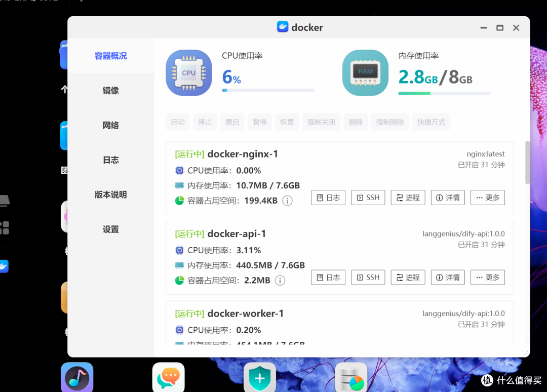The image size is (547, 392).
Task: Open the security app from the taskbar
Action: (x=259, y=377)
